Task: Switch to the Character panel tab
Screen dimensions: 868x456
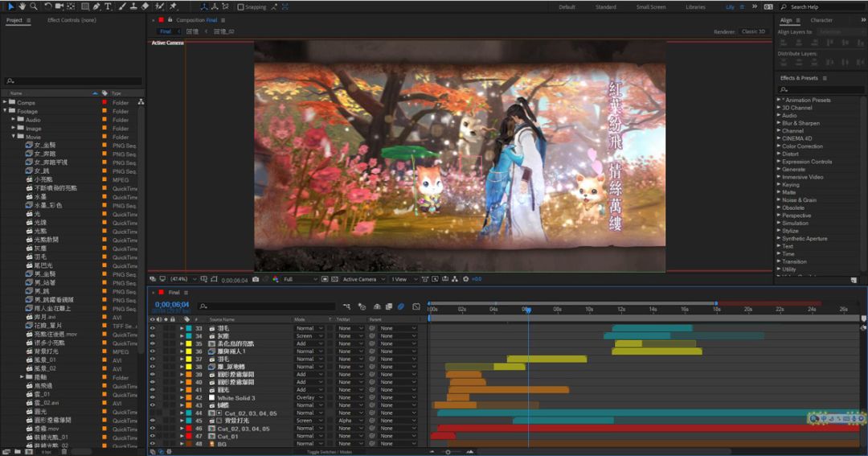Action: (821, 20)
